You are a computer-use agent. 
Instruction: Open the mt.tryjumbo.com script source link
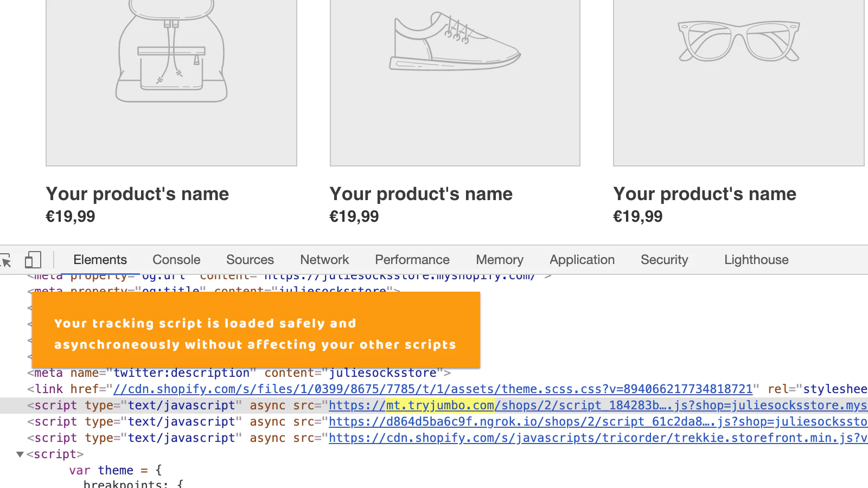[x=598, y=406]
